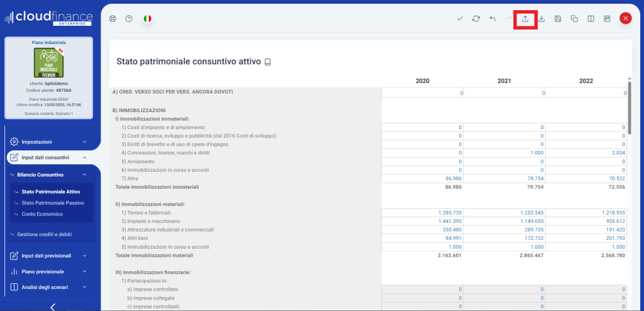Click user code 487566 in the card

[64, 90]
